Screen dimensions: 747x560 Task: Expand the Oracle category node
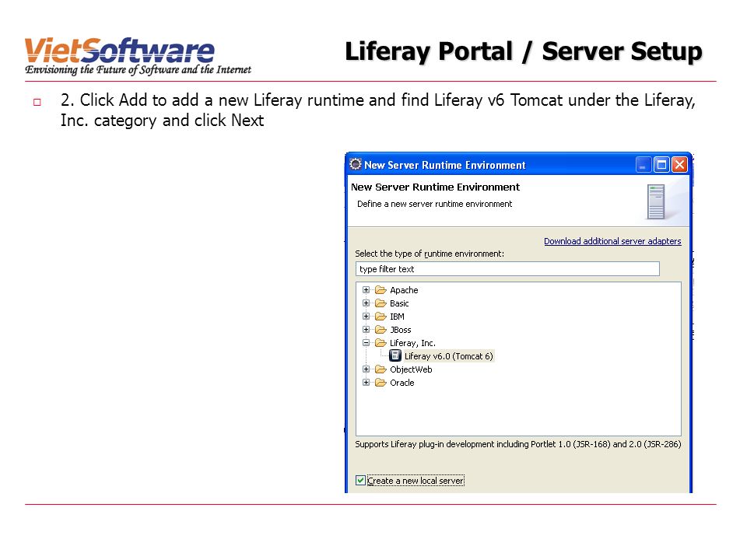(x=366, y=383)
